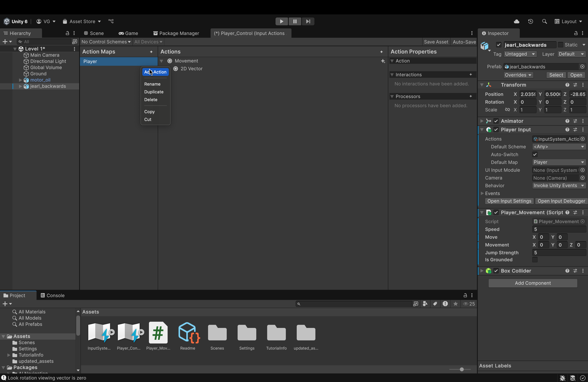The width and height of the screenshot is (588, 382).
Task: Pick the Camera object selector circle
Action: pos(583,178)
